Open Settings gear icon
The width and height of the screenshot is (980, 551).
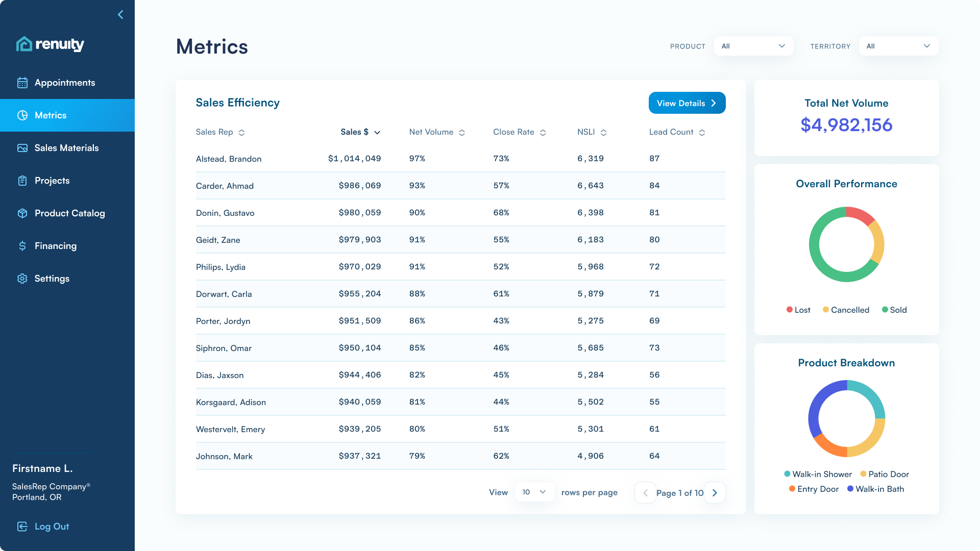[22, 279]
